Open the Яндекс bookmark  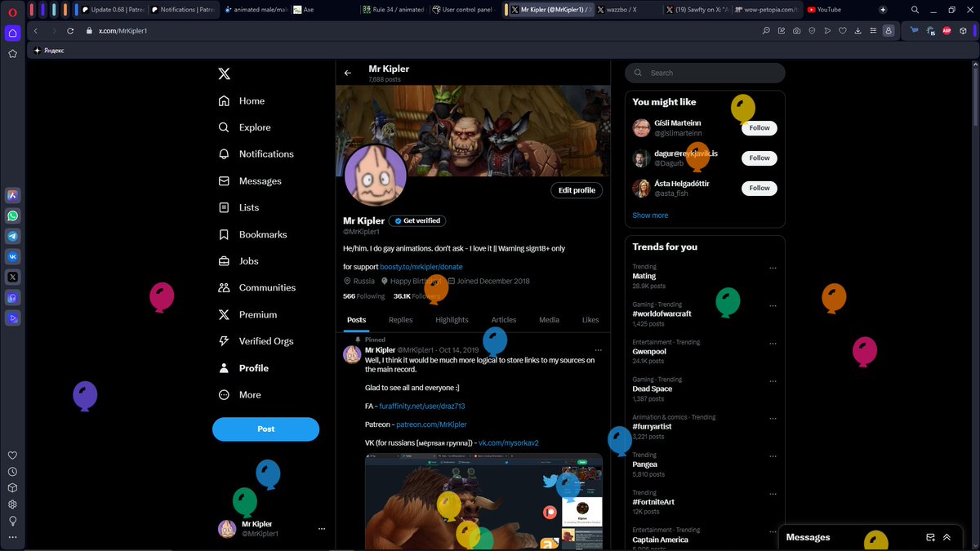coord(50,51)
